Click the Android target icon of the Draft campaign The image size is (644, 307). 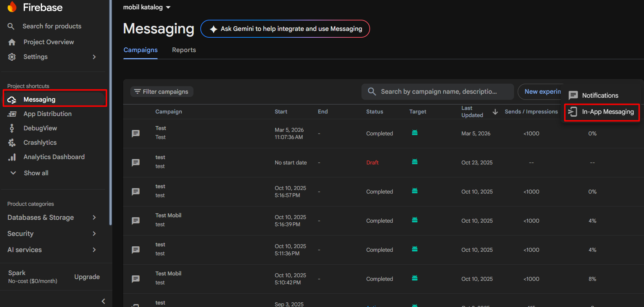[x=415, y=162]
